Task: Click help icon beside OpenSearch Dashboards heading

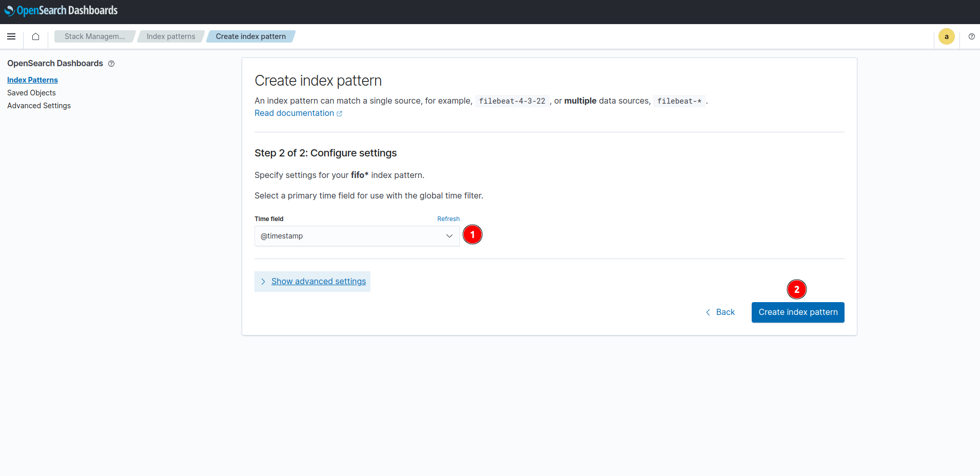Action: coord(111,64)
